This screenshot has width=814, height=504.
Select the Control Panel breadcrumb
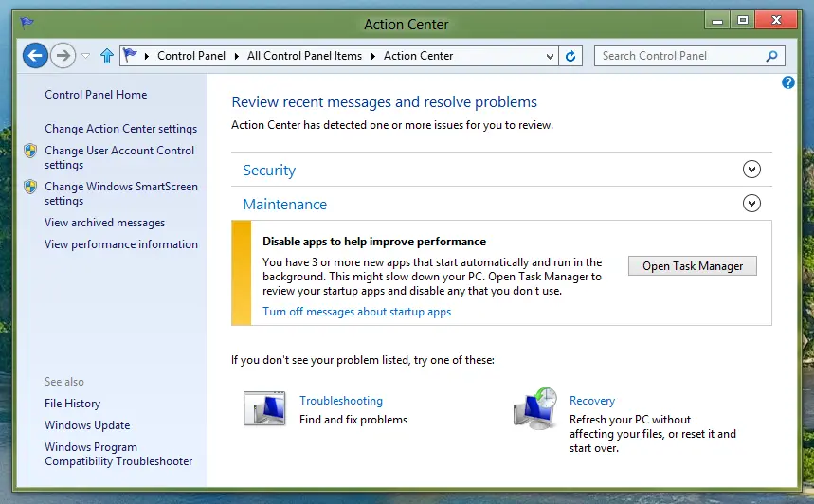[191, 56]
